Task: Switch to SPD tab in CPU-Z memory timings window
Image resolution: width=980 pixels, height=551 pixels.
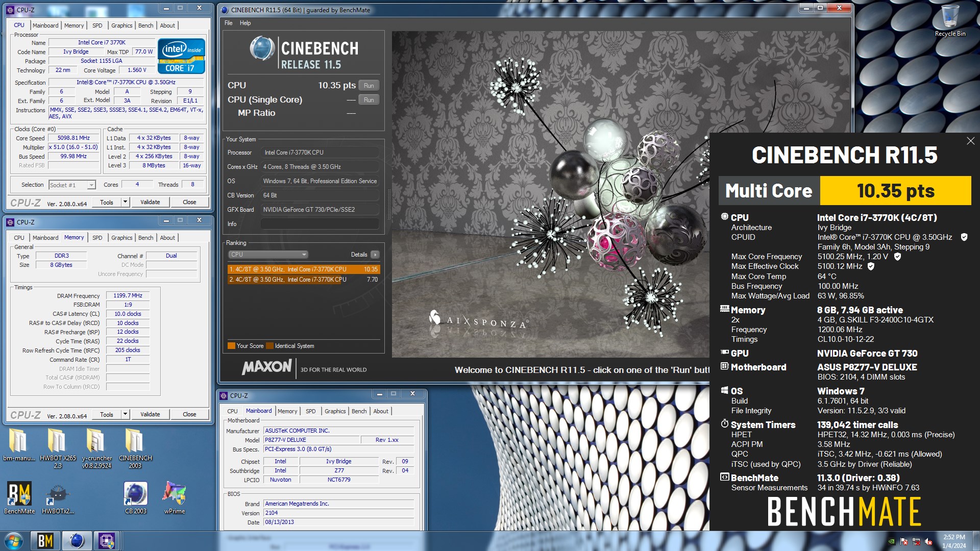Action: coord(97,238)
